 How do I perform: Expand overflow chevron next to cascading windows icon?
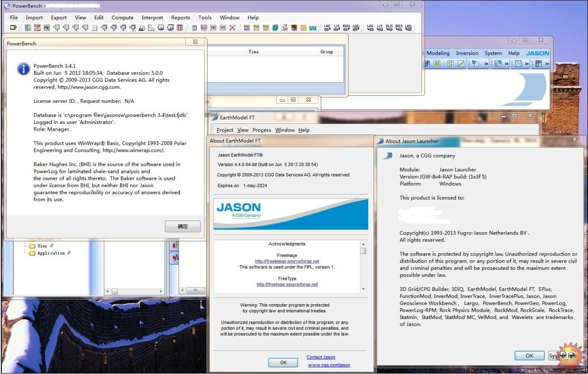pyautogui.click(x=507, y=64)
